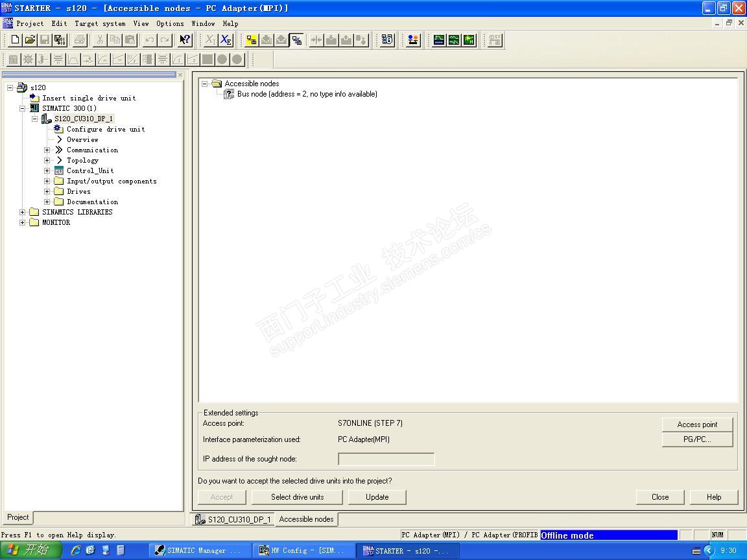Click Select drive units button

point(297,497)
